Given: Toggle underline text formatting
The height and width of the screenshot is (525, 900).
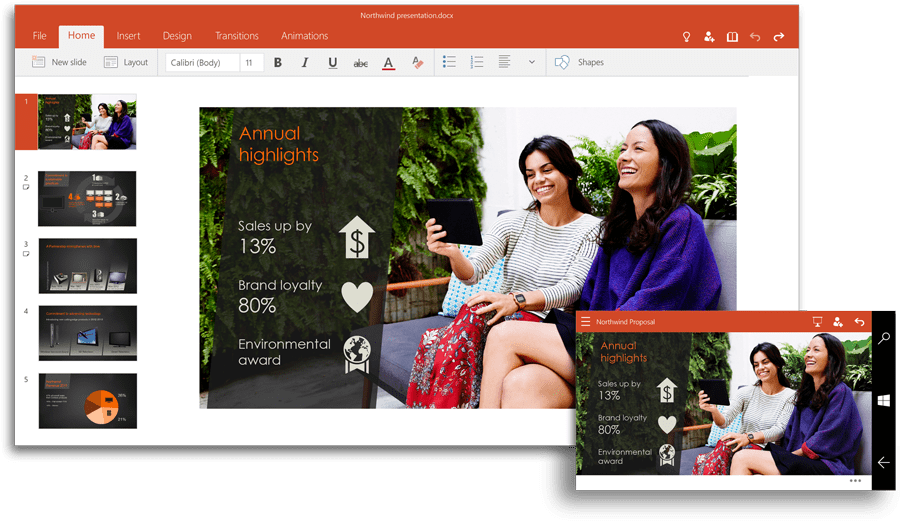Looking at the screenshot, I should (x=333, y=63).
